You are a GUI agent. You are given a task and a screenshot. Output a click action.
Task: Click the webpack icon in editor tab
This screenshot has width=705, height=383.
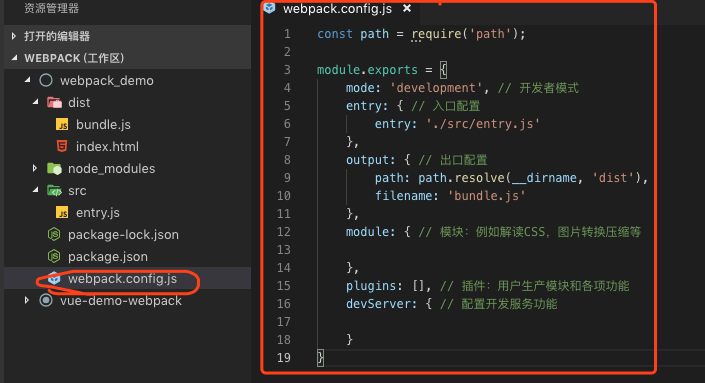point(269,8)
